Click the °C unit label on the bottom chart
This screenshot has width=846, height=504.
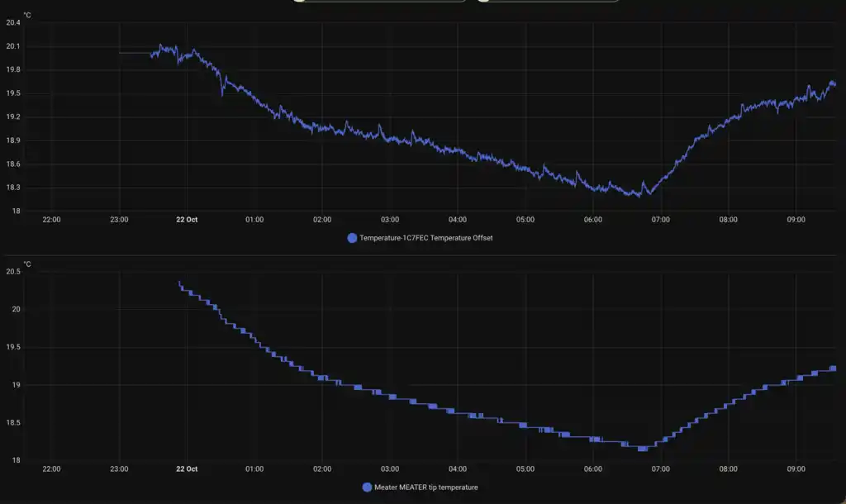(x=27, y=264)
